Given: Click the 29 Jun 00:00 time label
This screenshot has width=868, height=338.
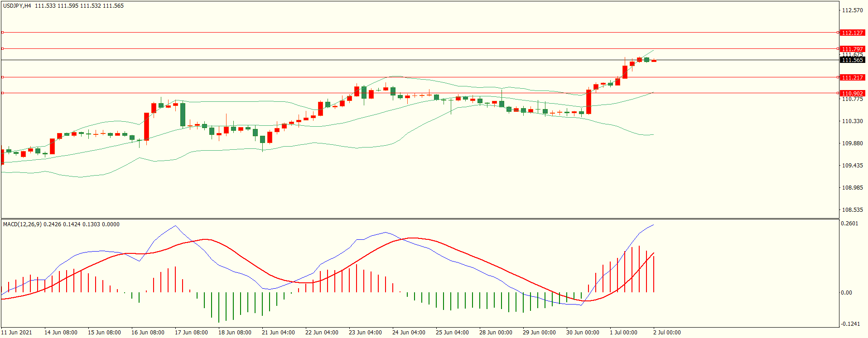Looking at the screenshot, I should (539, 333).
